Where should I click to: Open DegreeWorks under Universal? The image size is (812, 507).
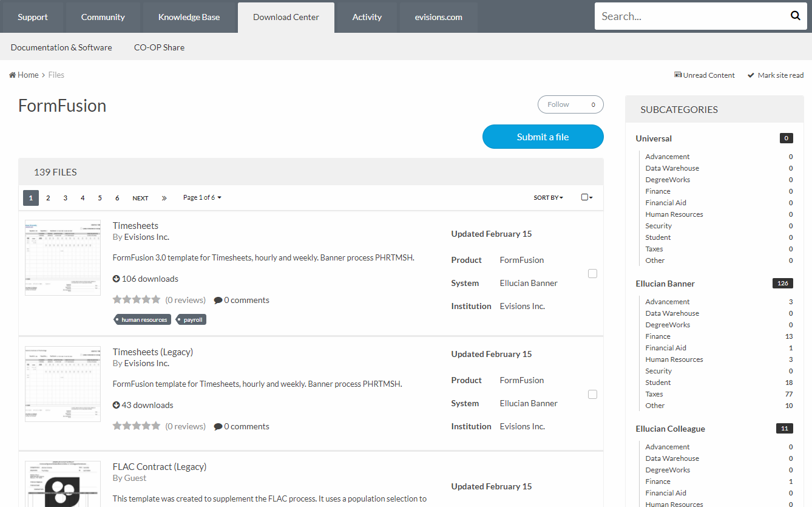[668, 180]
